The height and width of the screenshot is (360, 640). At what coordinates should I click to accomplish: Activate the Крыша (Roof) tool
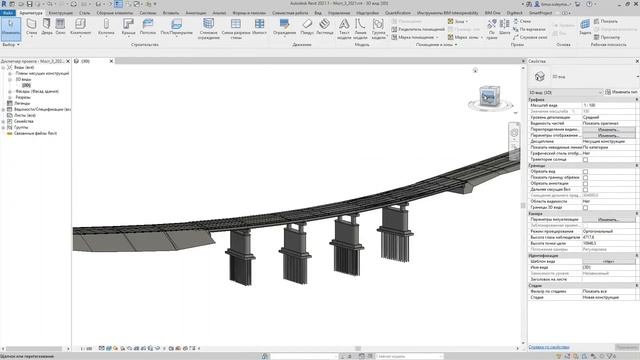(x=128, y=27)
